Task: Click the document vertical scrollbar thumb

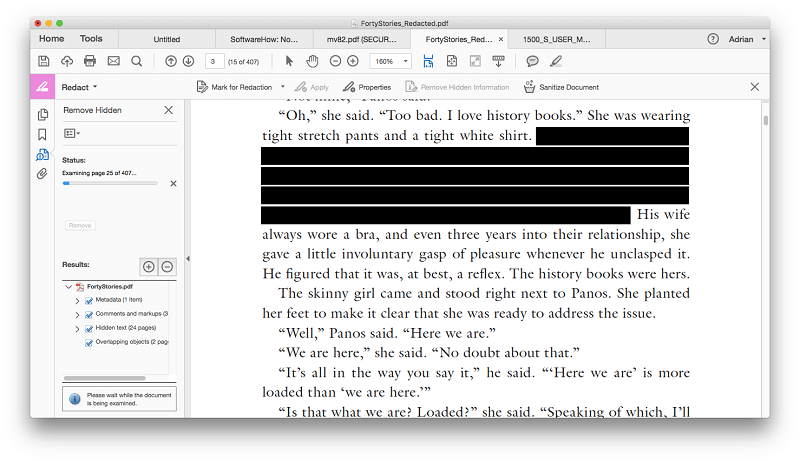Action: [766, 120]
